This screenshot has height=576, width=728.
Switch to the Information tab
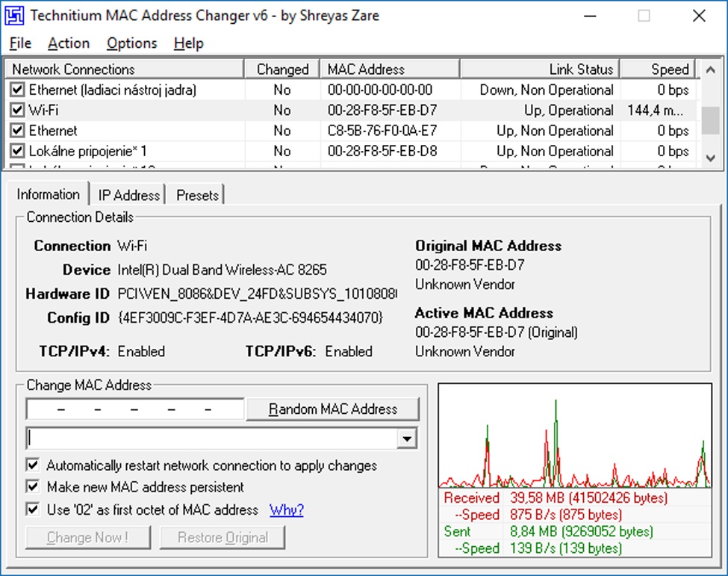point(48,194)
